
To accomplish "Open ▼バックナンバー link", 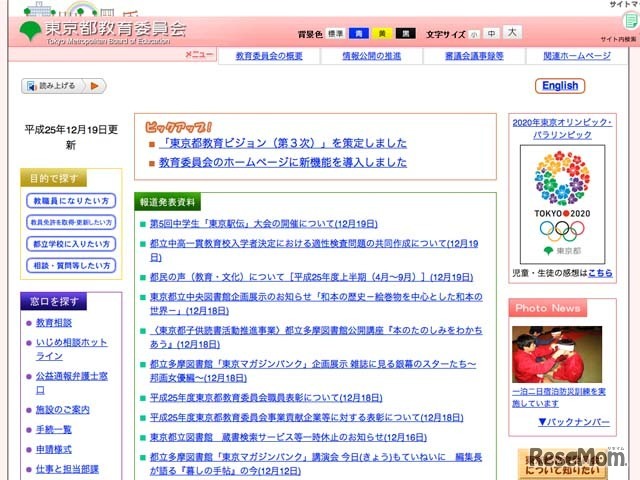I will (574, 422).
